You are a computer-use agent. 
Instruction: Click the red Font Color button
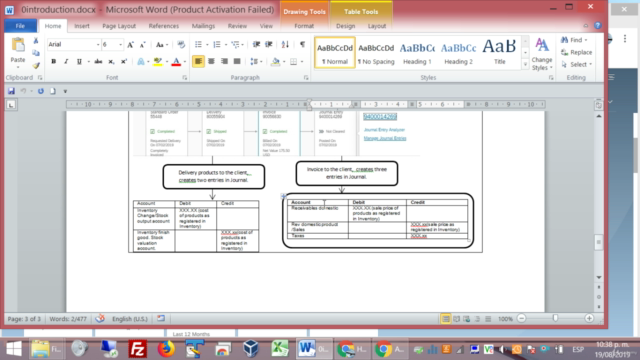(x=176, y=62)
